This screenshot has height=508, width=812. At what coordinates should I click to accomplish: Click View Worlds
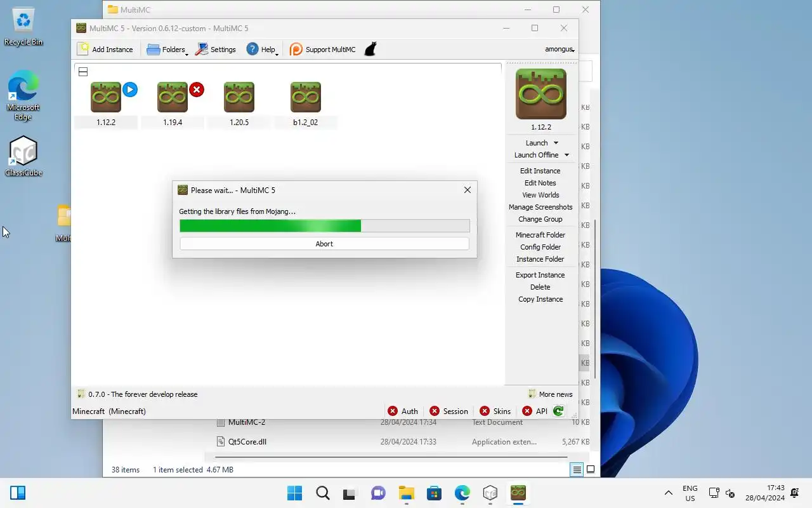pyautogui.click(x=540, y=195)
